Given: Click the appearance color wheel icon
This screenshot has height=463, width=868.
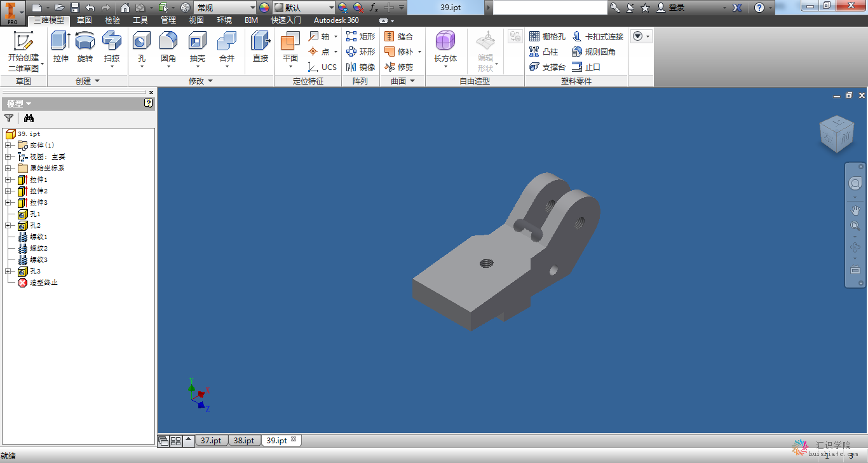Looking at the screenshot, I should [x=264, y=8].
